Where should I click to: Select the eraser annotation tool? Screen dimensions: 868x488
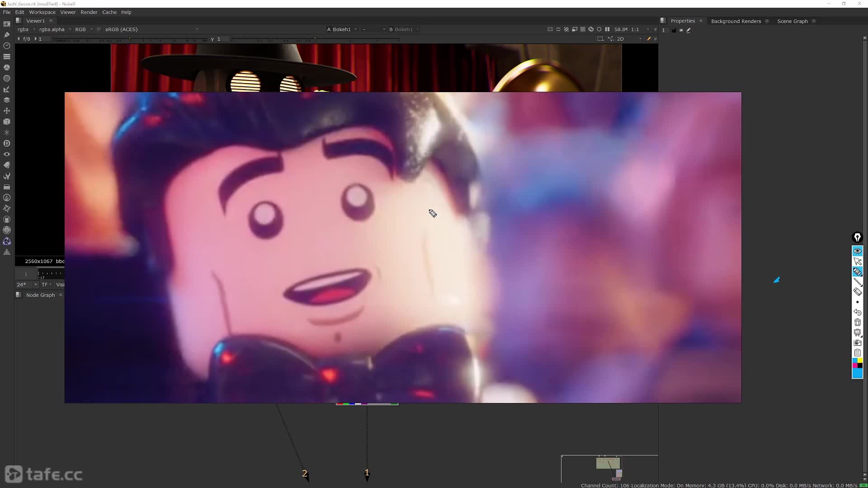tap(857, 291)
